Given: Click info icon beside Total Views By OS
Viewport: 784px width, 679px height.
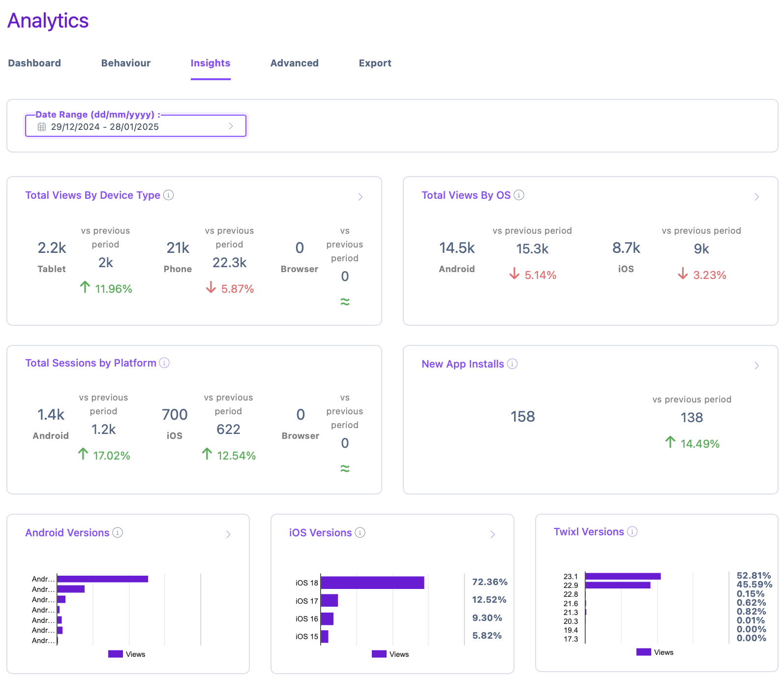Looking at the screenshot, I should 519,195.
